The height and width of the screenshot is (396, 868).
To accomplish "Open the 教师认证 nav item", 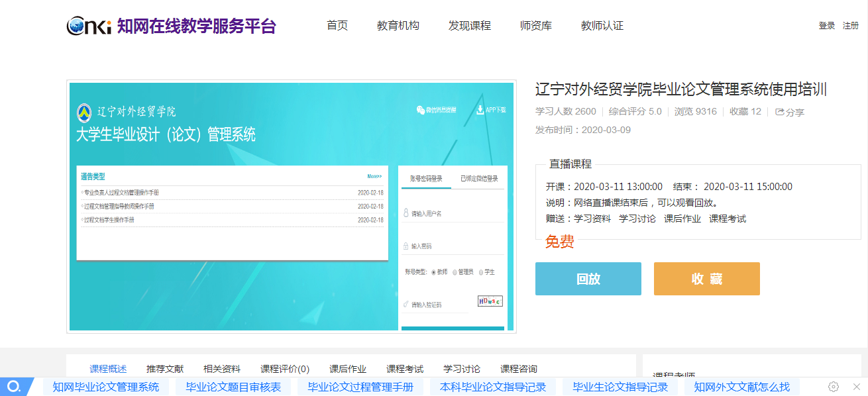I will [x=602, y=26].
